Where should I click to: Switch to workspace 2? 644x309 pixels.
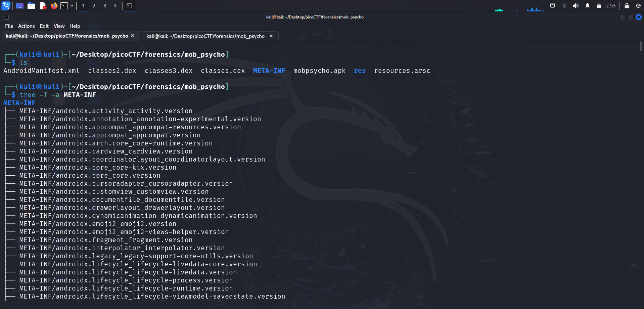(94, 6)
